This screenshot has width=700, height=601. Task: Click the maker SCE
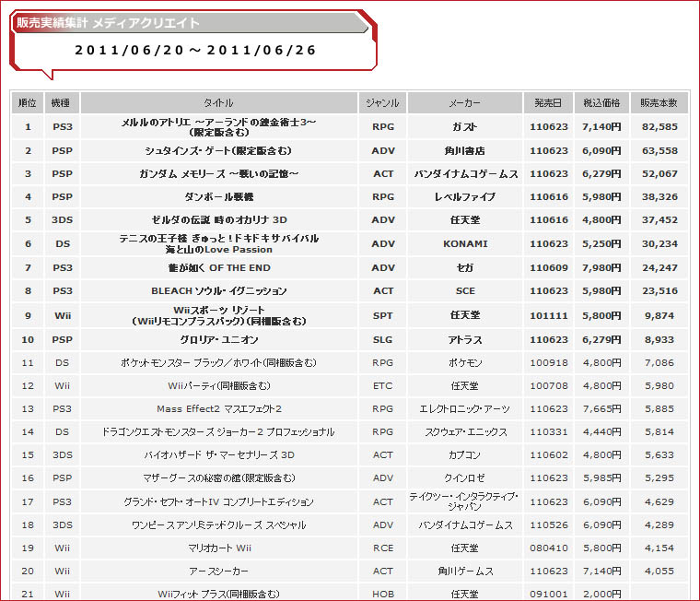(x=465, y=291)
